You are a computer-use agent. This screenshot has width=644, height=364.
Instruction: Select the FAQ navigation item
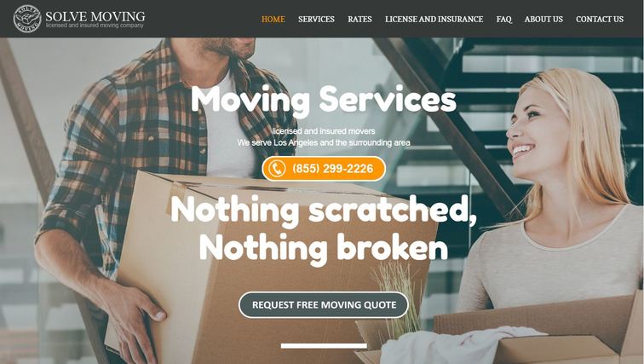(x=504, y=20)
